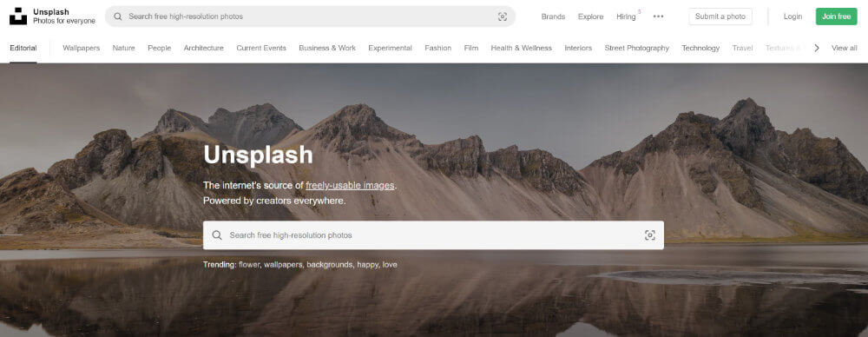
Task: Select the Interiors category
Action: [578, 49]
